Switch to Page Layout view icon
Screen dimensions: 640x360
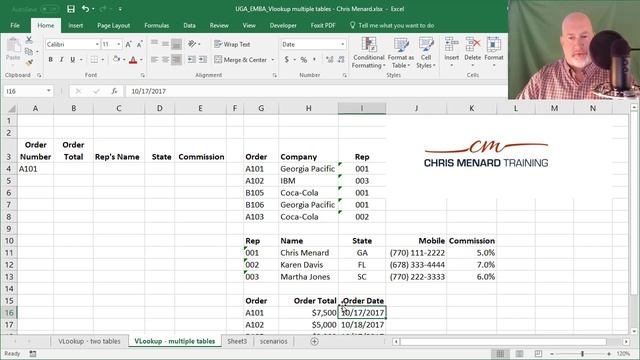[x=519, y=353]
